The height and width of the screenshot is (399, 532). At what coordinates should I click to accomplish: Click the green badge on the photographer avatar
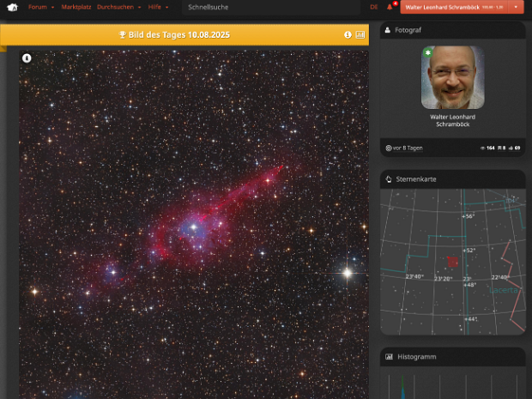(x=428, y=52)
